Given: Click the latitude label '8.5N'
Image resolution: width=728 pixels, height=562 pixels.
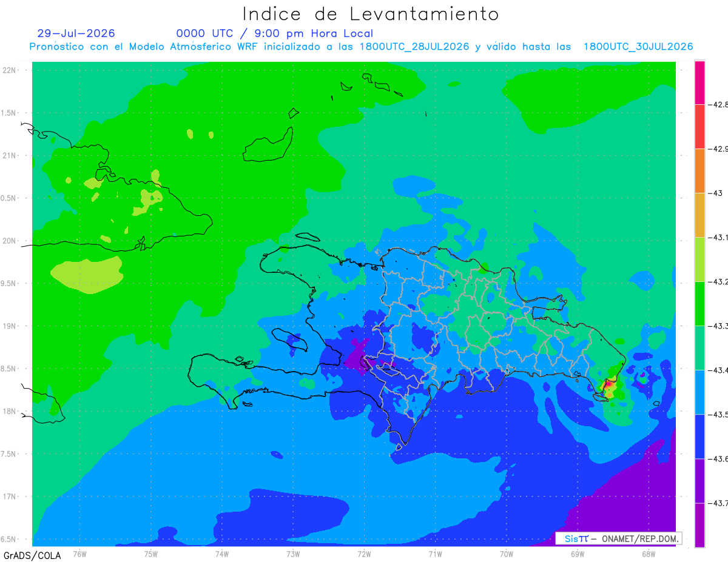Looking at the screenshot, I should pos(10,369).
